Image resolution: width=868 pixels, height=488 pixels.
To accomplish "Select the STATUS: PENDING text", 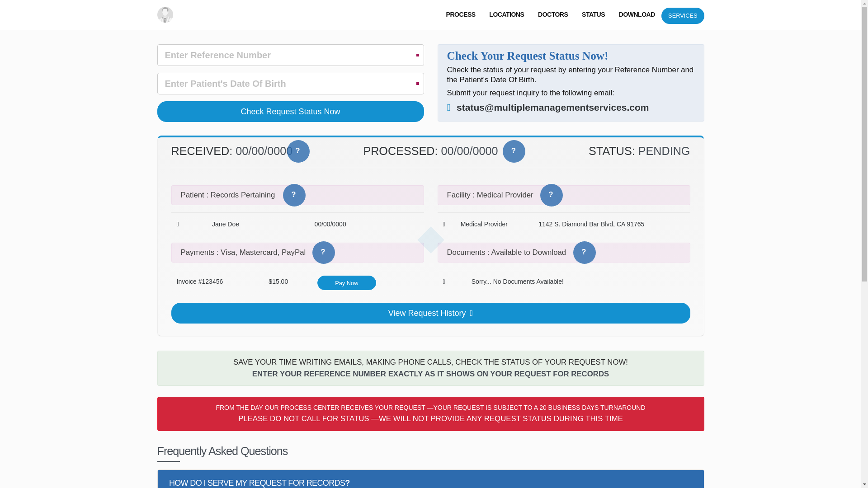I will click(639, 151).
